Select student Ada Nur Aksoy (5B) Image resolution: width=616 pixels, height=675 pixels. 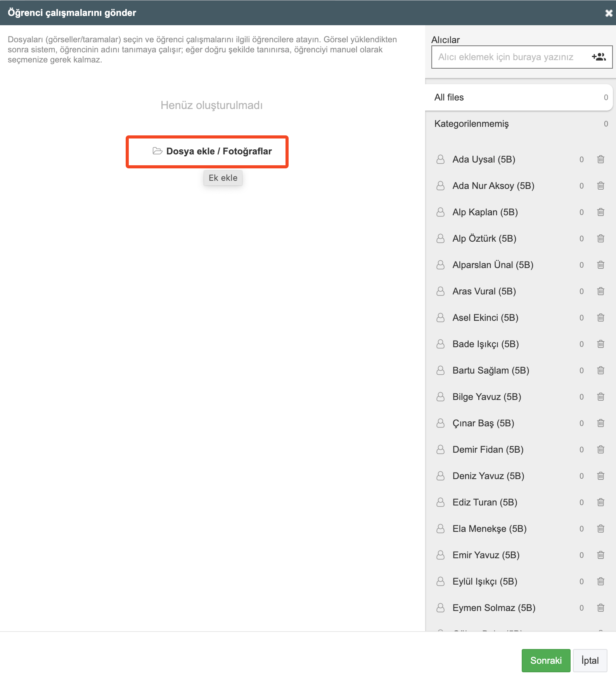[520, 186]
